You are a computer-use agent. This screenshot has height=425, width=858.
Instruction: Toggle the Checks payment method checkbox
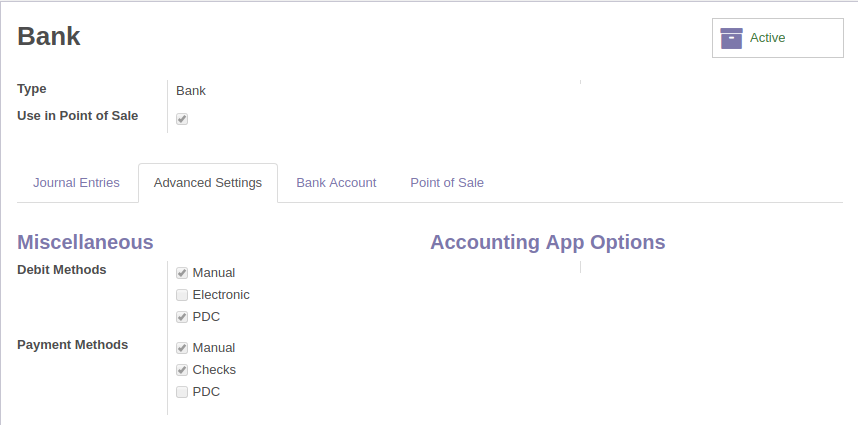[x=182, y=370]
